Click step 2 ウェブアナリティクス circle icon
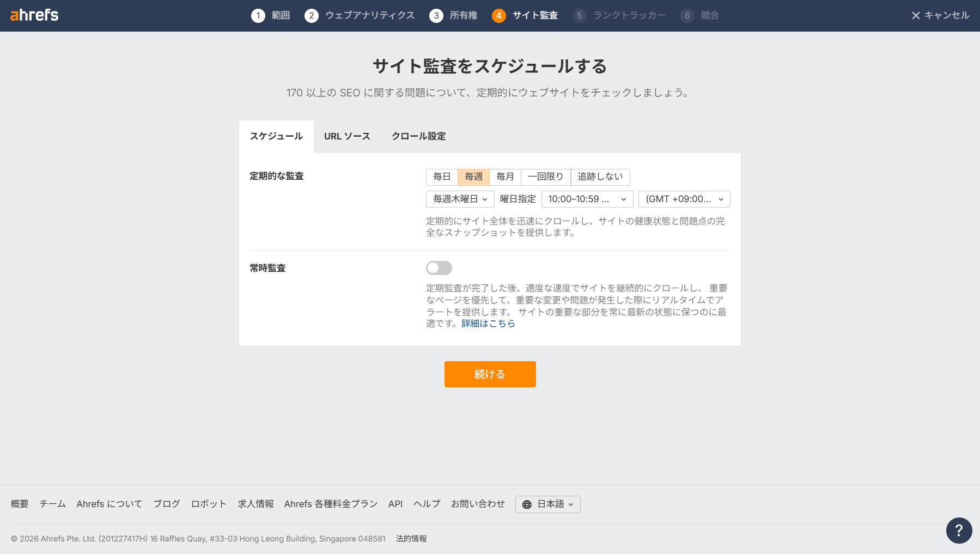This screenshot has width=980, height=554. pos(312,15)
